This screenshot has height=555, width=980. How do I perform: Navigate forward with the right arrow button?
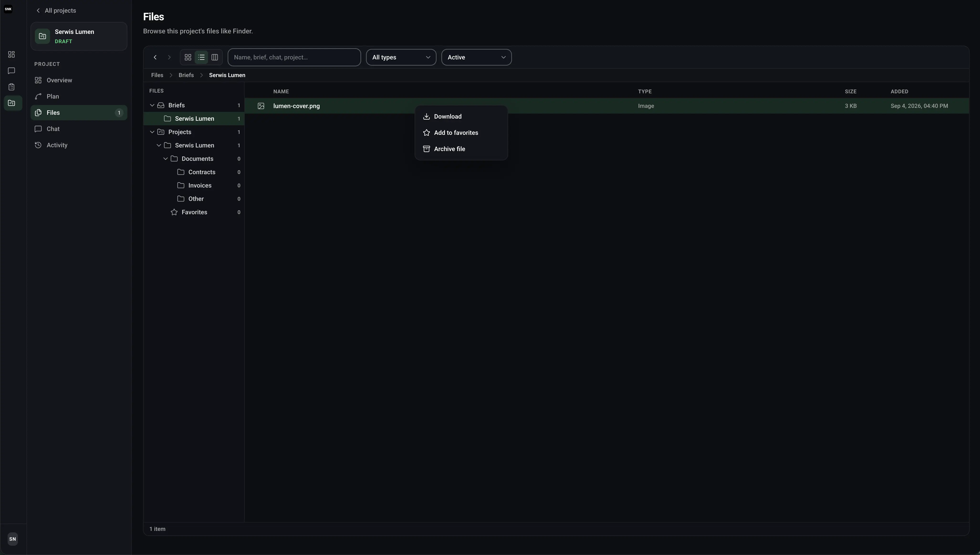click(169, 57)
